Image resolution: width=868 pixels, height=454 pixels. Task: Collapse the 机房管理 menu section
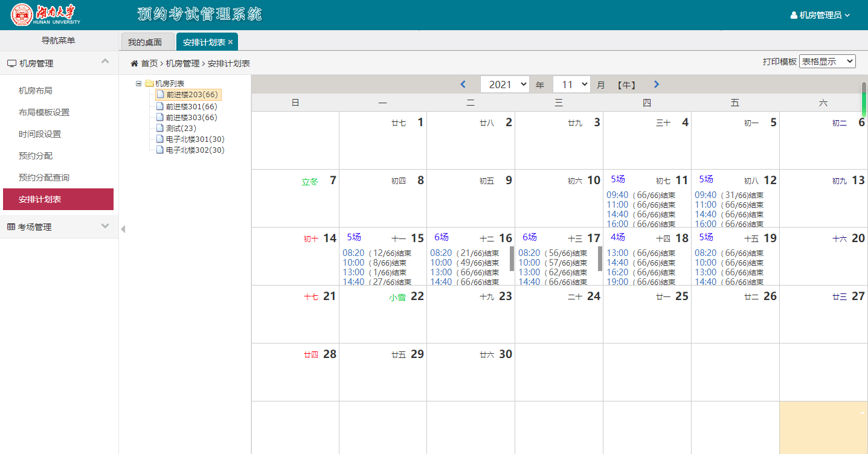[x=105, y=62]
